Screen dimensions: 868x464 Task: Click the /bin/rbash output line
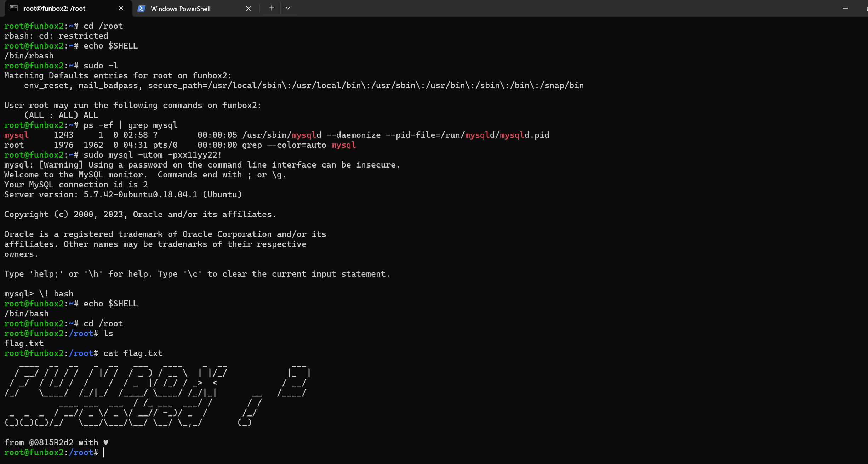click(29, 56)
